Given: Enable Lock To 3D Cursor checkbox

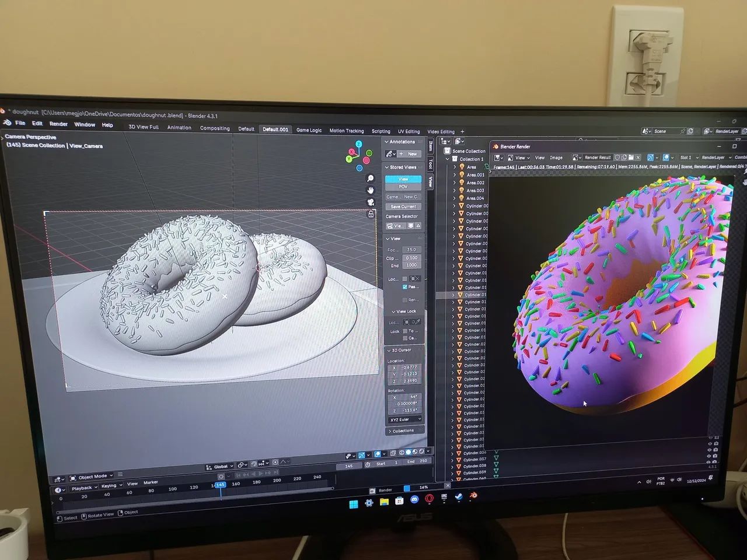Looking at the screenshot, I should [x=405, y=331].
